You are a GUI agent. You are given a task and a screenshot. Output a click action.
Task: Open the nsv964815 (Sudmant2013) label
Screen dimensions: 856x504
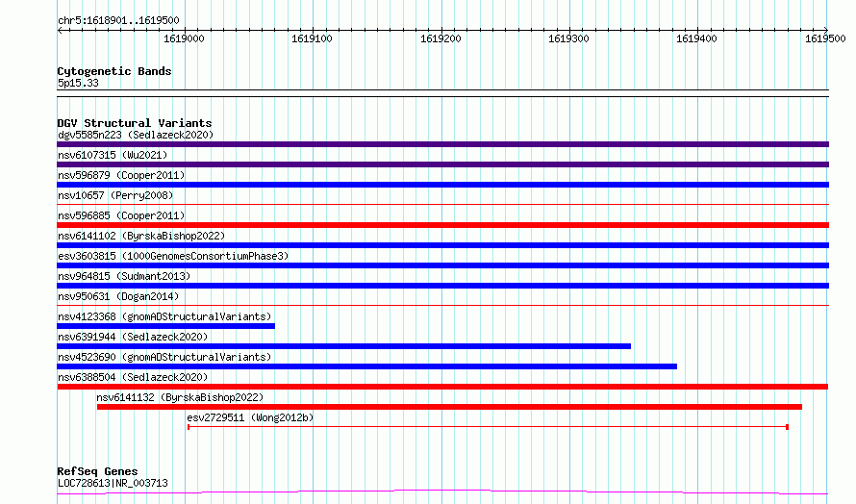[x=124, y=276]
